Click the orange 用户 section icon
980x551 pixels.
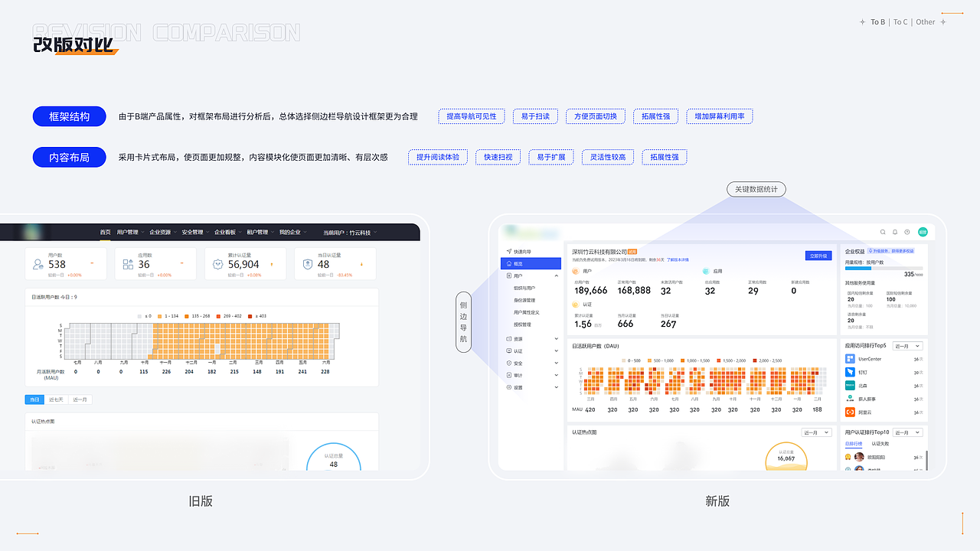click(x=576, y=271)
